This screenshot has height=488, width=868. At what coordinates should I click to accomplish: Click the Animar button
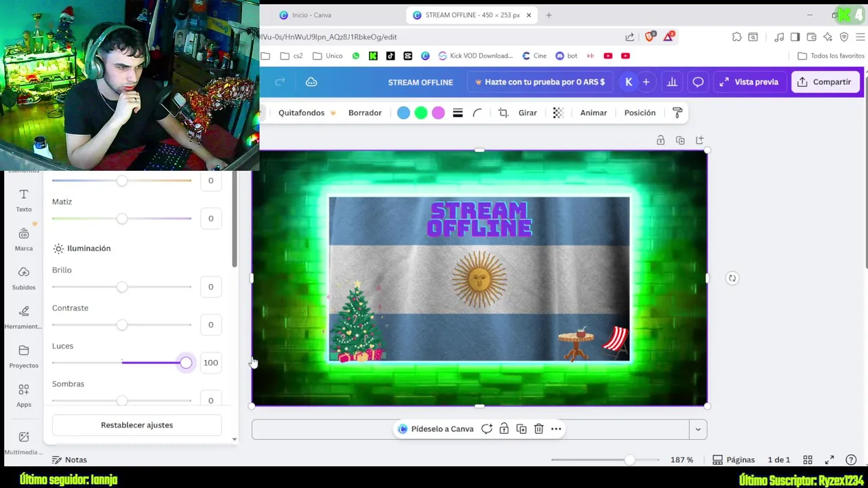tap(593, 113)
